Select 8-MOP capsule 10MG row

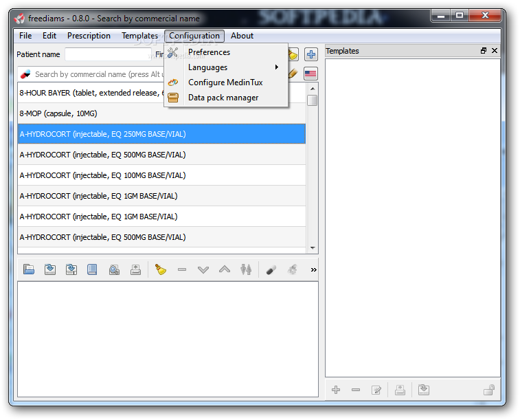pos(161,113)
